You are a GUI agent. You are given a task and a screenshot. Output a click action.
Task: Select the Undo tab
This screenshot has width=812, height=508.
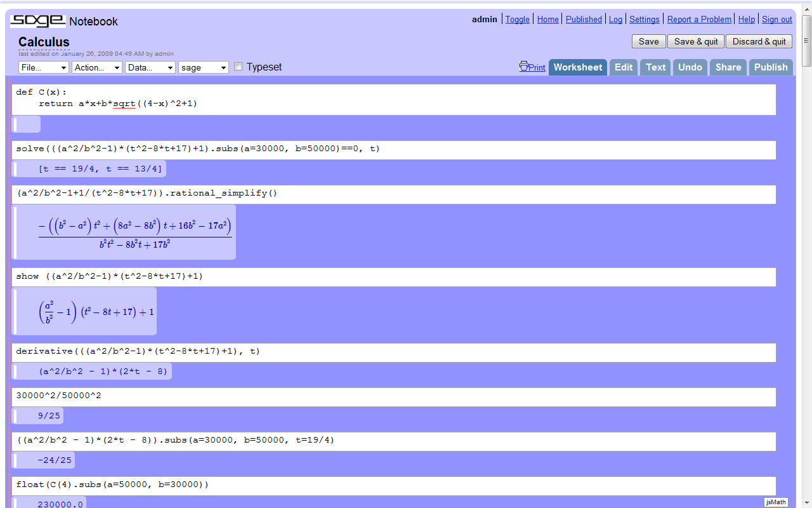(x=690, y=67)
